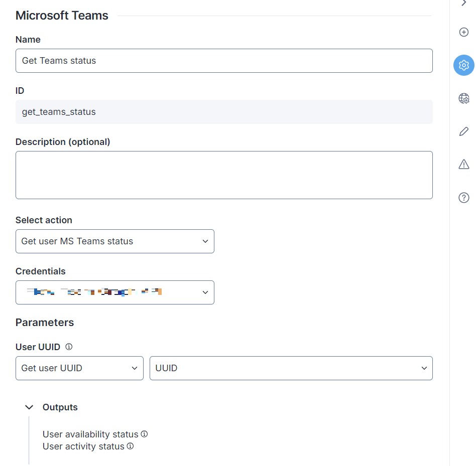
Task: Click the plus circle sidebar icon
Action: coord(463,32)
